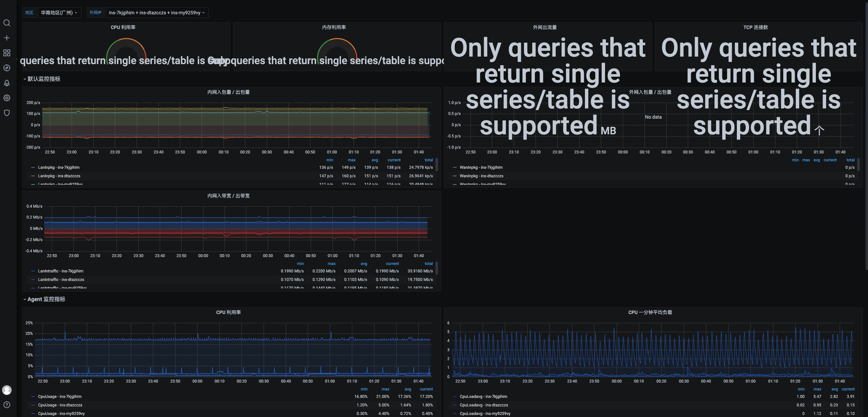Image resolution: width=868 pixels, height=417 pixels.
Task: Click the Help question mark icon
Action: [x=7, y=405]
